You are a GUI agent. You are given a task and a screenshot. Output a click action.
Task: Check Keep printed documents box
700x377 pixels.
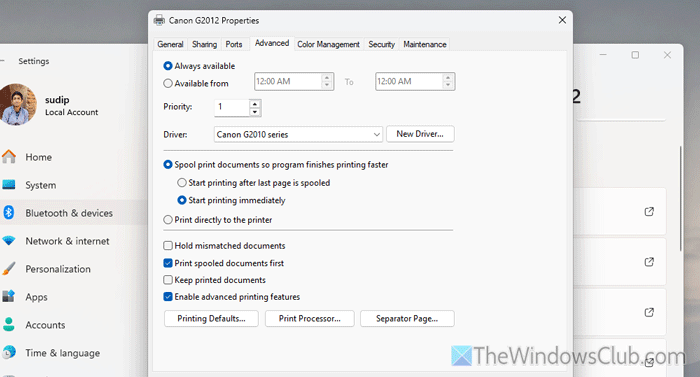168,280
